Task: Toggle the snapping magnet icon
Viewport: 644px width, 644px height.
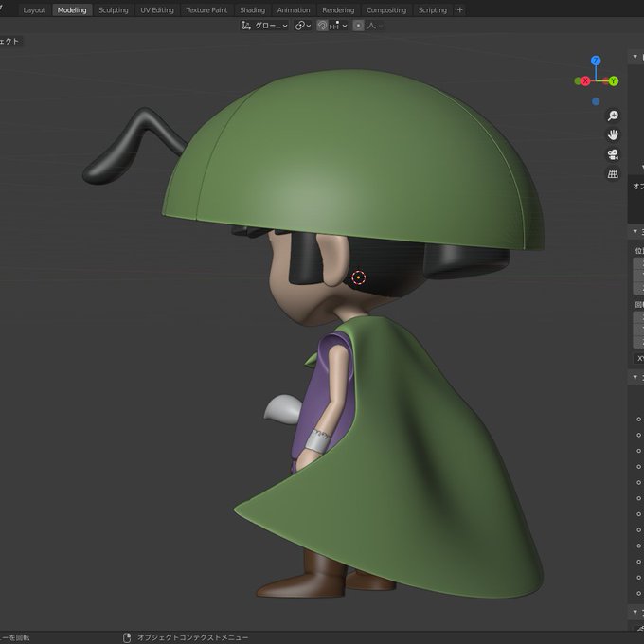Action: [x=322, y=26]
